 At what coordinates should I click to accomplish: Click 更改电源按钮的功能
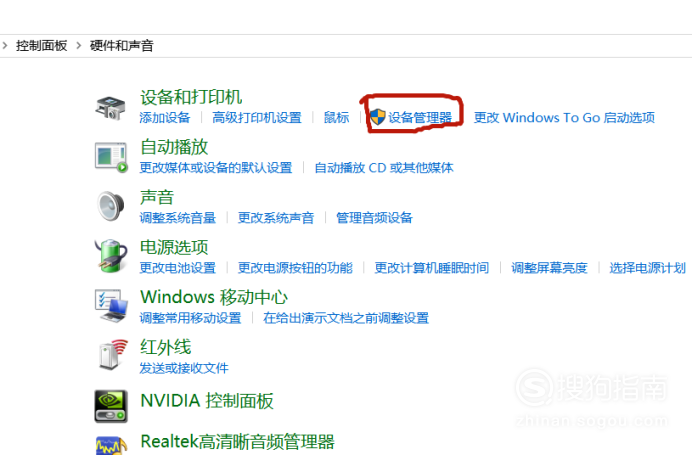coord(295,268)
